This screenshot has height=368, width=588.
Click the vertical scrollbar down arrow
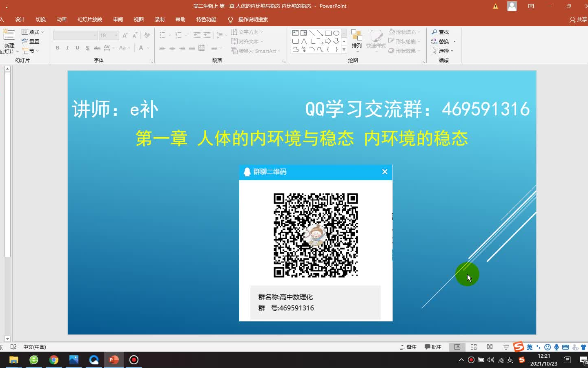(7, 339)
